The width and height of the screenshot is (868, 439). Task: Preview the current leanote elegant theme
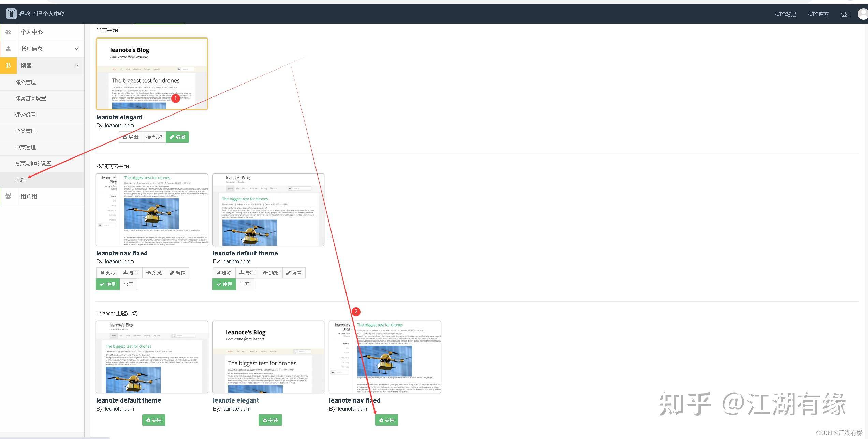[x=154, y=137]
